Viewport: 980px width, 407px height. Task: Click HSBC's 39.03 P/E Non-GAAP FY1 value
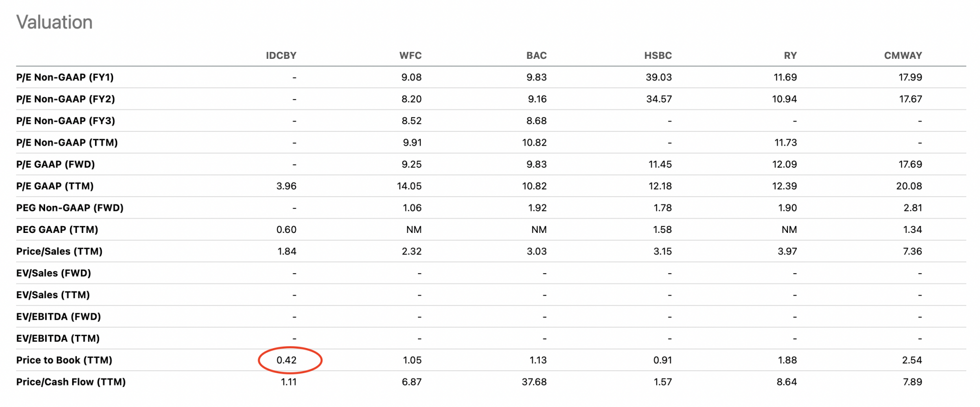point(659,77)
